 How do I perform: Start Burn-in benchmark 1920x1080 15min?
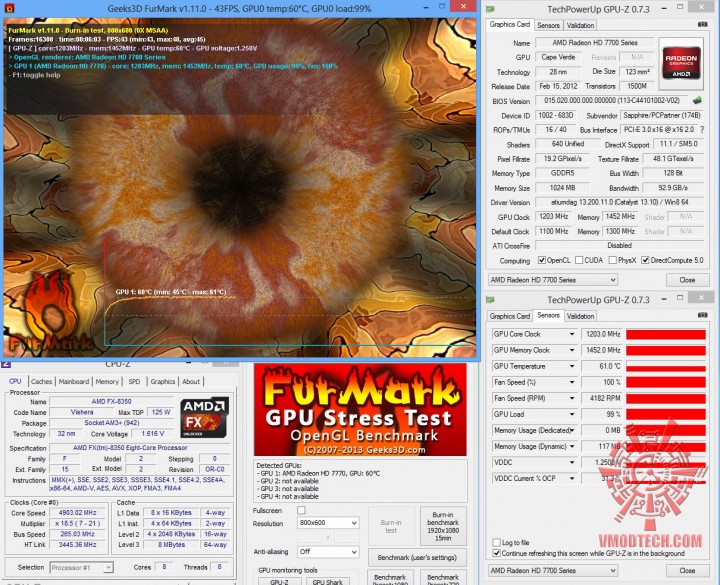pyautogui.click(x=443, y=526)
